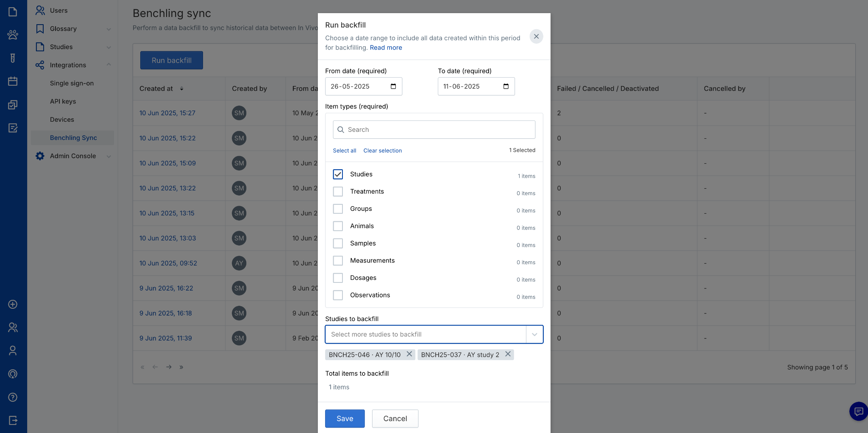868x433 pixels.
Task: Save the backfill
Action: [x=345, y=419]
